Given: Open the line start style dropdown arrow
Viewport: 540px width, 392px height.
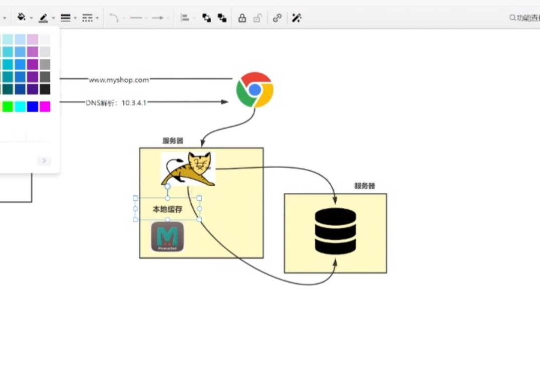Looking at the screenshot, I should [146, 18].
